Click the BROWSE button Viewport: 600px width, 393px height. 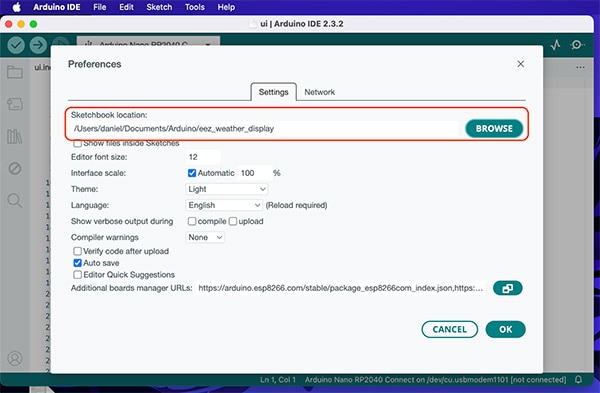(494, 129)
